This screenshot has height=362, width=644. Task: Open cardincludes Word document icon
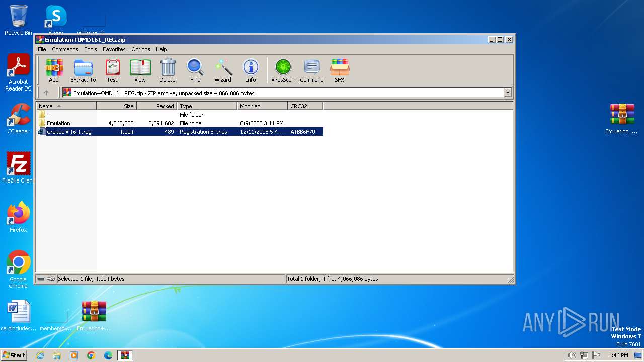pos(18,316)
